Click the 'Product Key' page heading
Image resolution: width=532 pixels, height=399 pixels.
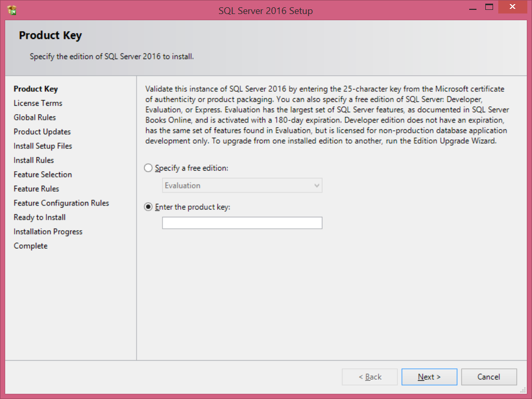[x=50, y=35]
